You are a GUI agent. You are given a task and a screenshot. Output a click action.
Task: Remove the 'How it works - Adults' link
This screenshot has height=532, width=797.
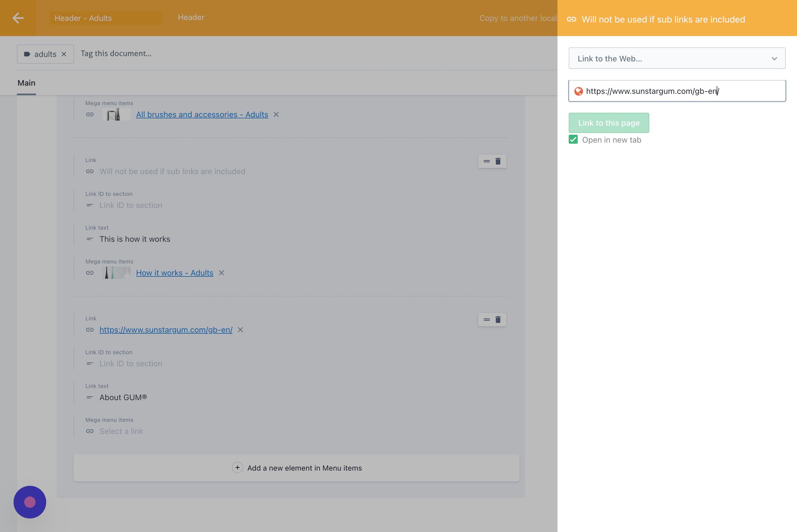pos(221,273)
